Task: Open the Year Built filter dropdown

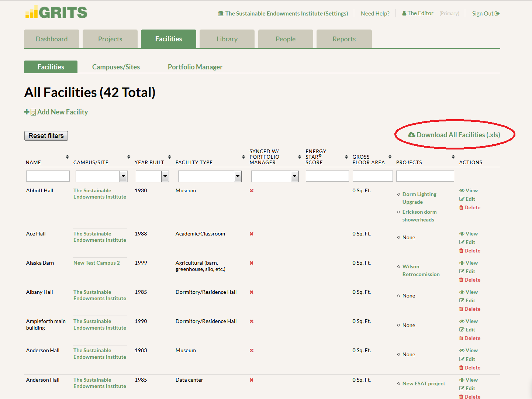Action: pyautogui.click(x=152, y=176)
